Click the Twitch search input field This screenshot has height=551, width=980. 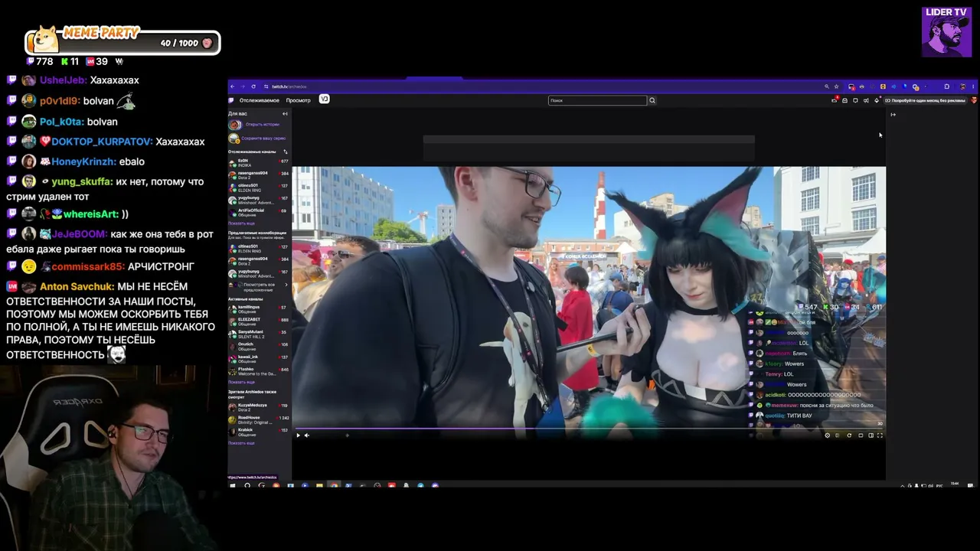[598, 100]
